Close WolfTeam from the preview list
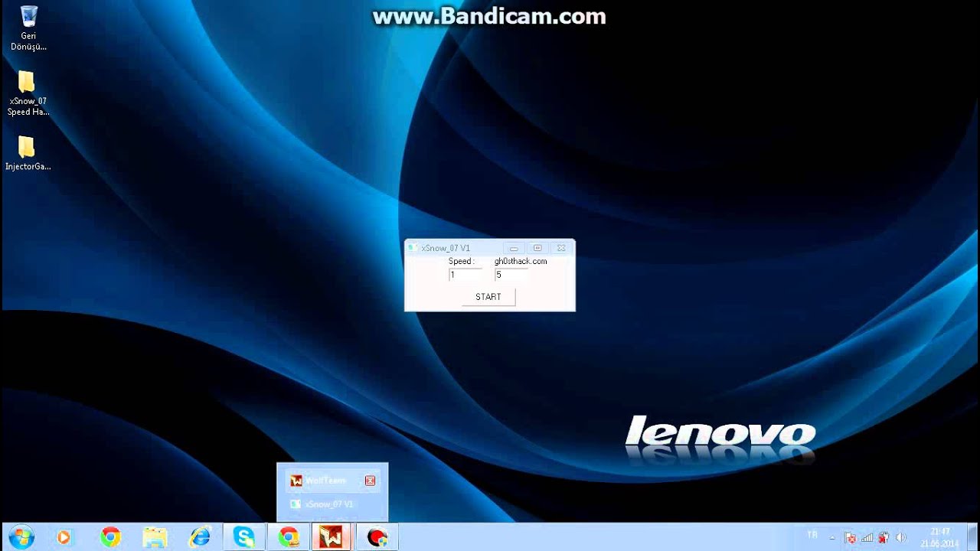 click(x=371, y=481)
